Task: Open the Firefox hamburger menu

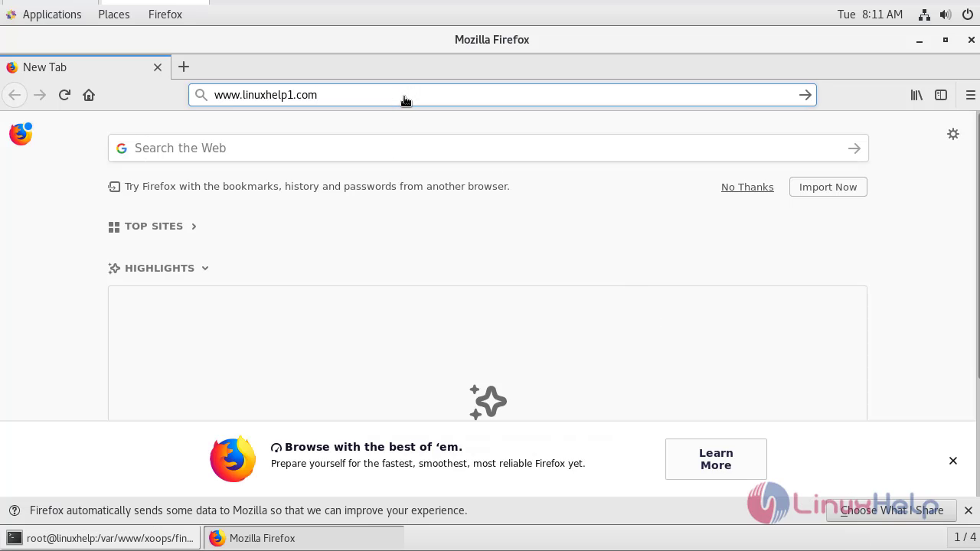Action: tap(970, 95)
